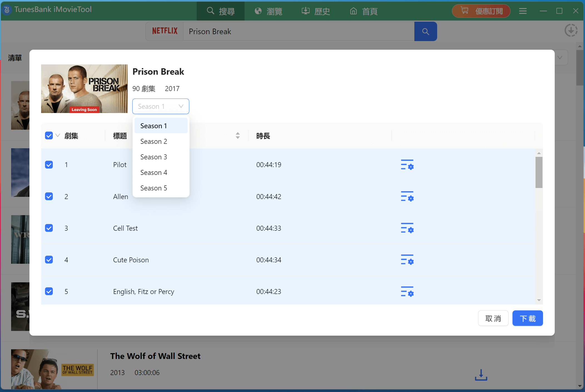The width and height of the screenshot is (585, 392).
Task: Click the Prison Break search input field
Action: point(299,31)
